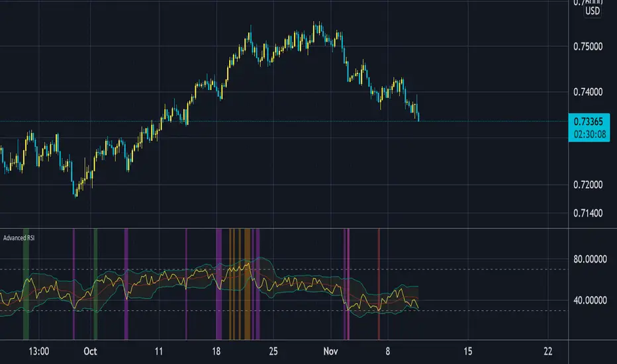Click the 11 date axis label

[x=159, y=351]
